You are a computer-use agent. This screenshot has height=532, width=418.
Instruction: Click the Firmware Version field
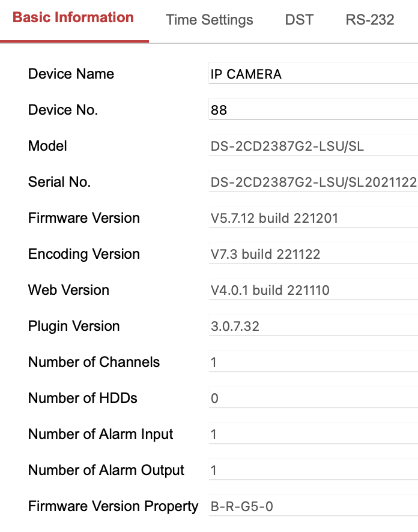click(x=312, y=218)
